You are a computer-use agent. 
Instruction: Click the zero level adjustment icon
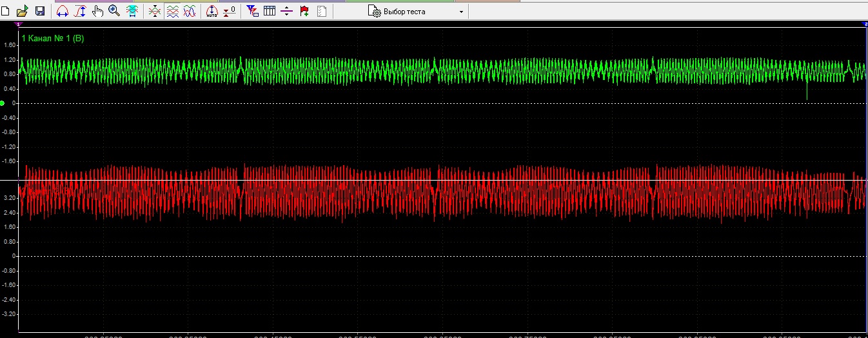point(229,11)
